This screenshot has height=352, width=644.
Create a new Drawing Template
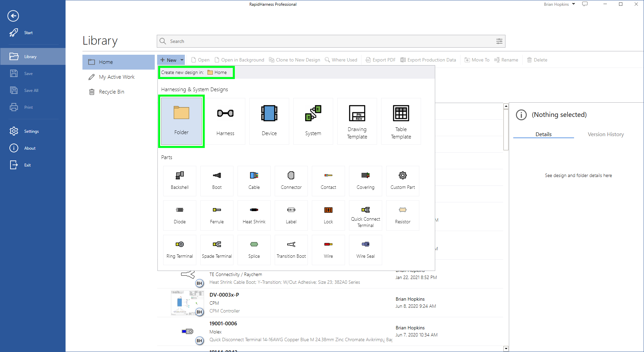point(357,121)
